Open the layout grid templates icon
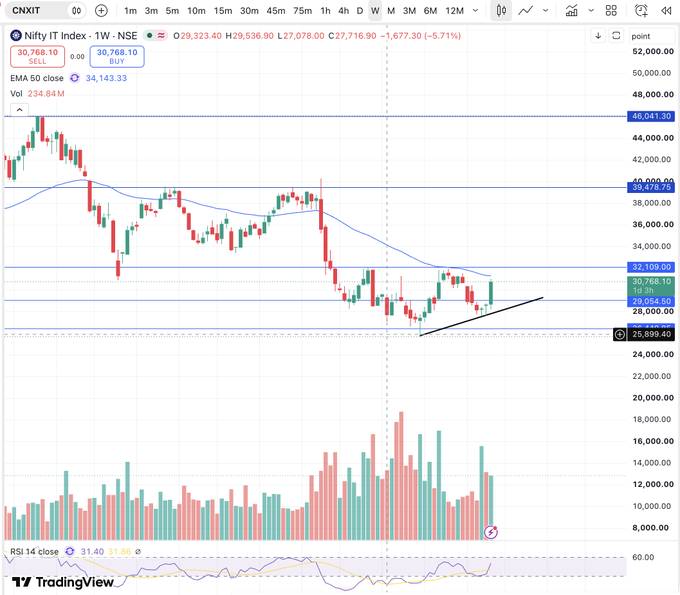Screen dimensions: 680x595 pyautogui.click(x=611, y=10)
